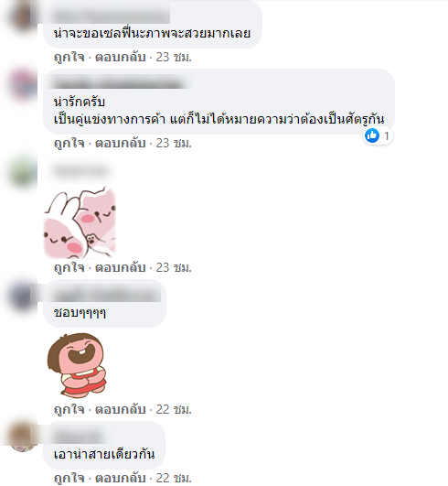The height and width of the screenshot is (486, 448).
Task: Open avatar beside the ชอบๆๆๆ comment
Action: [23, 295]
